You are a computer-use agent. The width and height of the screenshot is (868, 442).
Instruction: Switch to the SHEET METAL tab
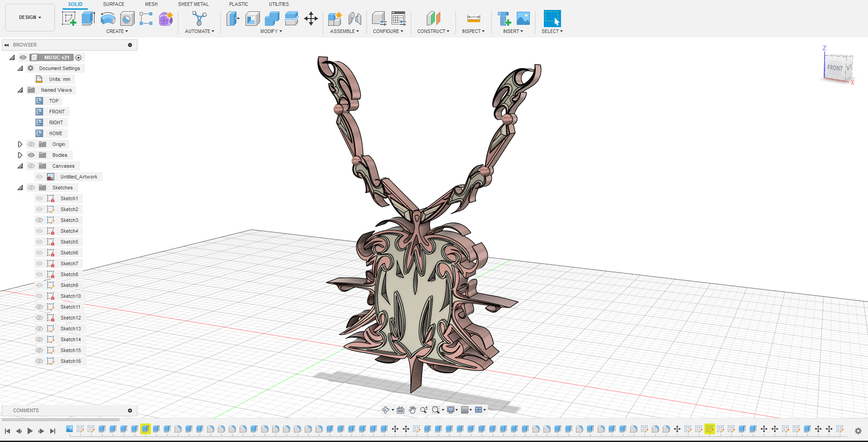pos(193,4)
